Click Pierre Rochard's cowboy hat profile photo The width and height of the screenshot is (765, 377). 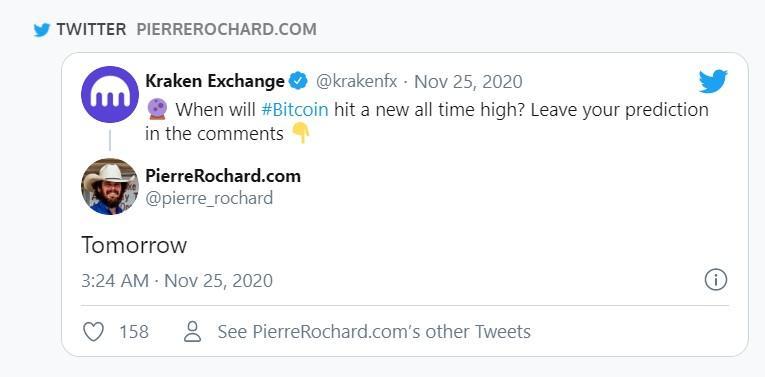click(110, 186)
